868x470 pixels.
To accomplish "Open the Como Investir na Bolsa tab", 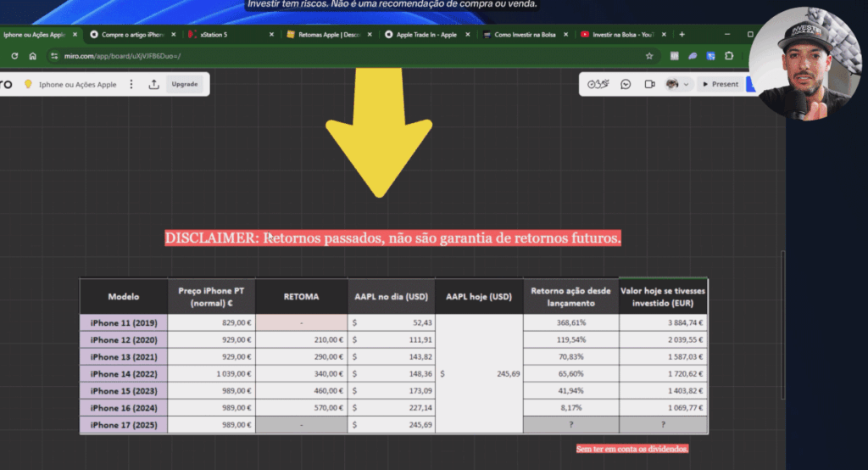I will click(x=525, y=35).
